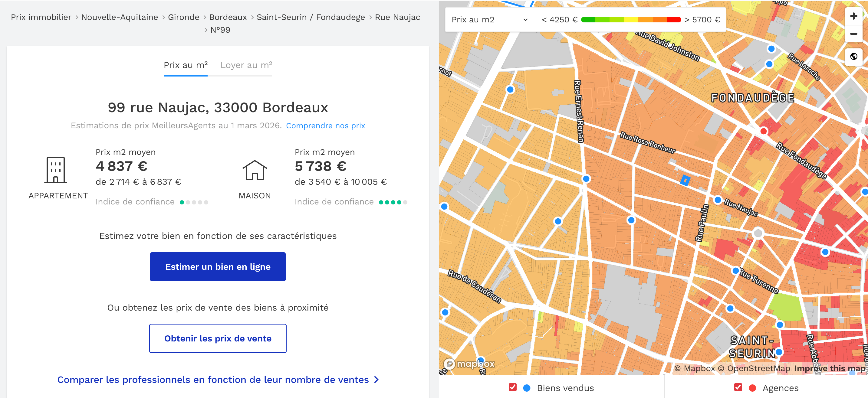This screenshot has width=868, height=398.
Task: Click the house Maison icon
Action: point(255,170)
